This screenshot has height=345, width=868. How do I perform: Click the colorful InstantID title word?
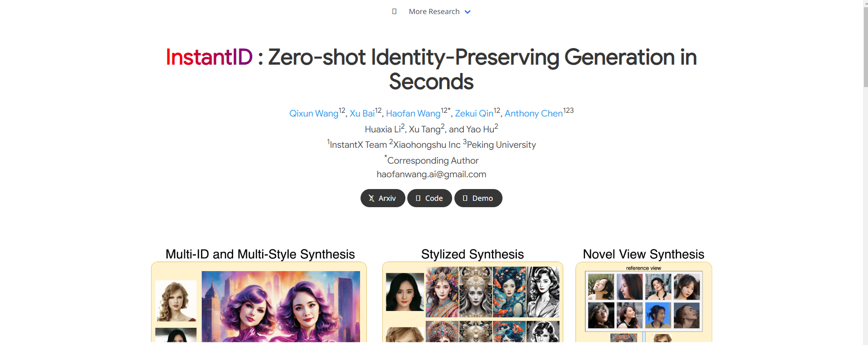tap(209, 57)
